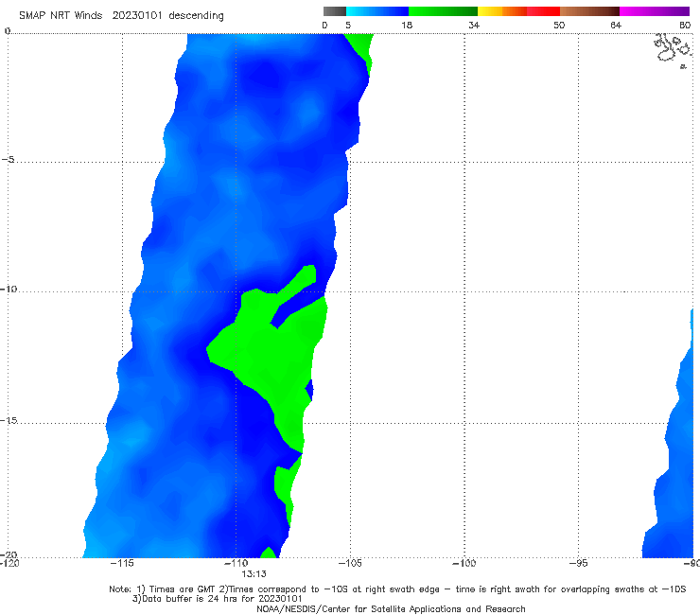Click the longitude label '-115'
This screenshot has height=615, width=700.
pyautogui.click(x=122, y=563)
